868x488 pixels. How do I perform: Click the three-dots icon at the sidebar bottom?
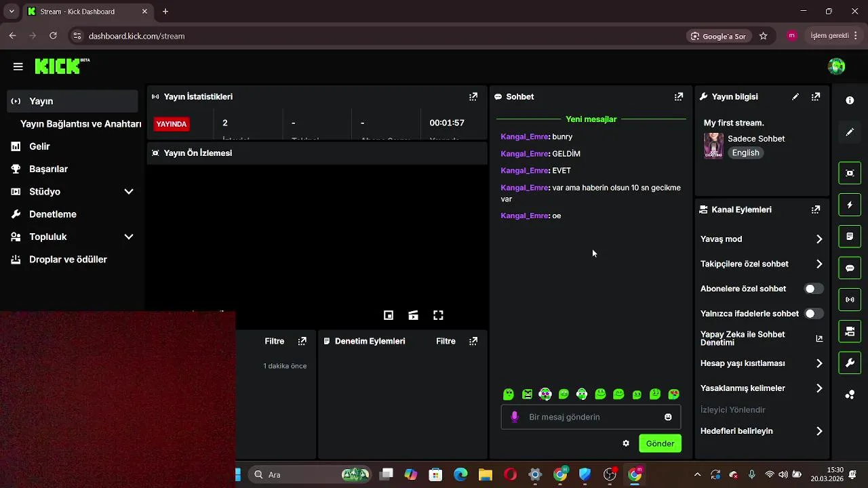(850, 394)
